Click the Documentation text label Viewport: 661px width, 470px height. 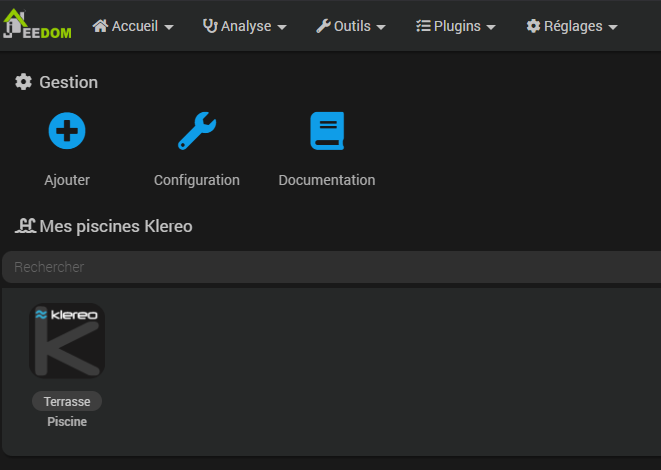pos(327,181)
